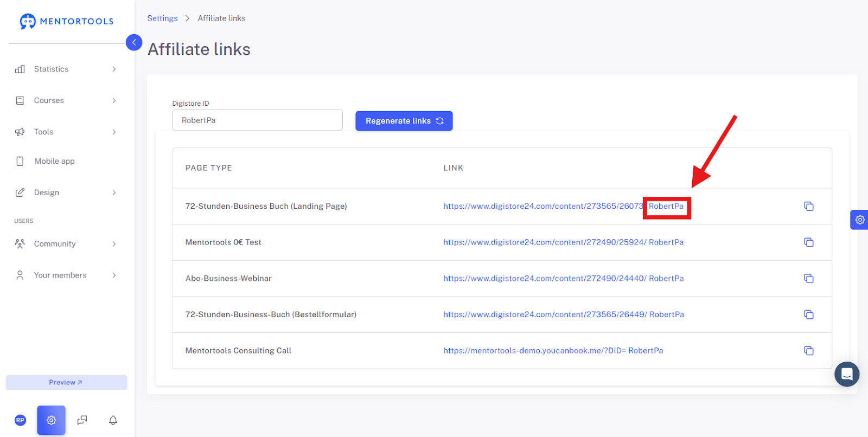Open settings via bottom gear icon

[51, 420]
